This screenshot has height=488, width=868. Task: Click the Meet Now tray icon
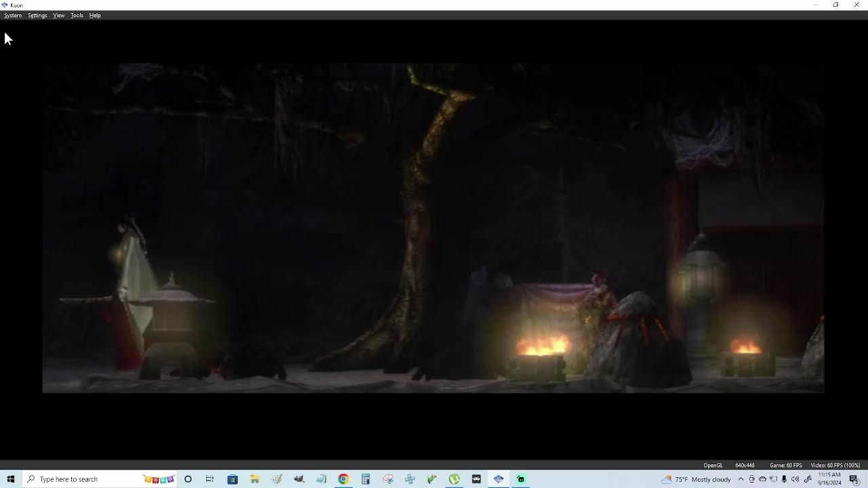click(x=751, y=479)
